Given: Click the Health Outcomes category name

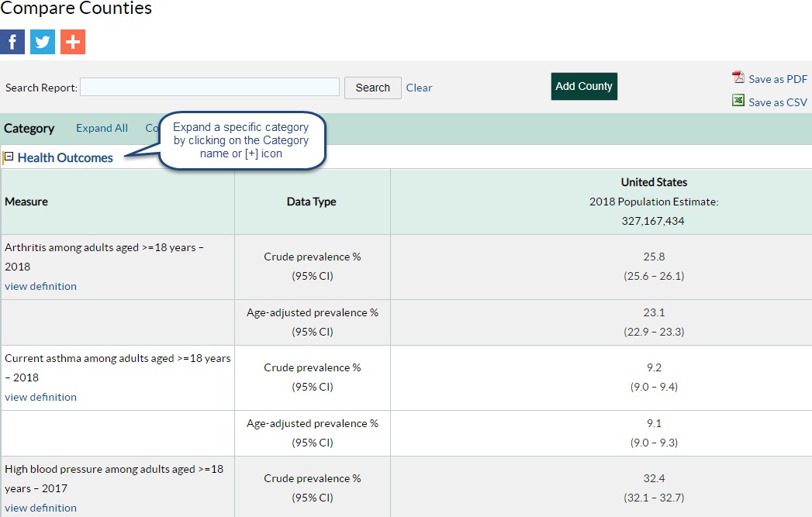Looking at the screenshot, I should click(x=65, y=157).
